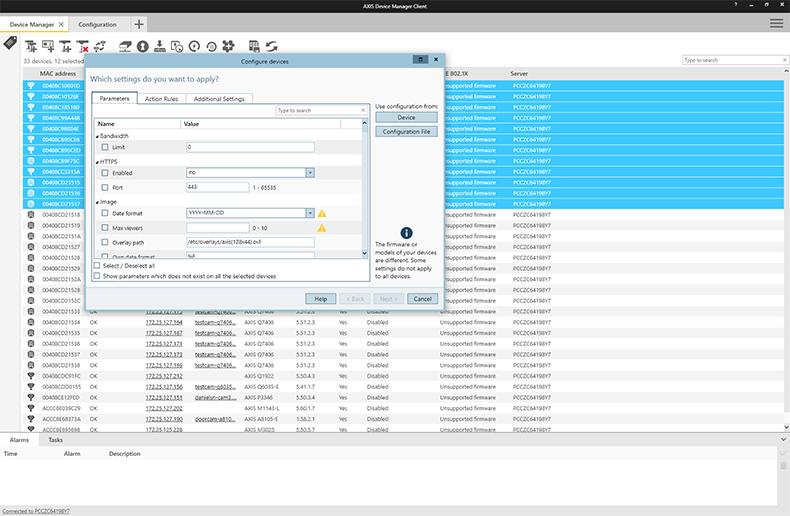
Task: Click the third add-devices toolbar icon
Action: coord(65,47)
